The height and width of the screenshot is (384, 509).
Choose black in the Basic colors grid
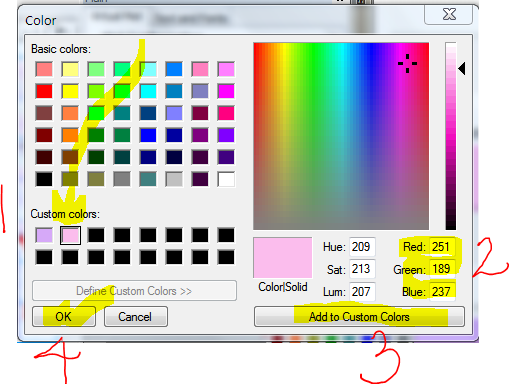tap(44, 179)
